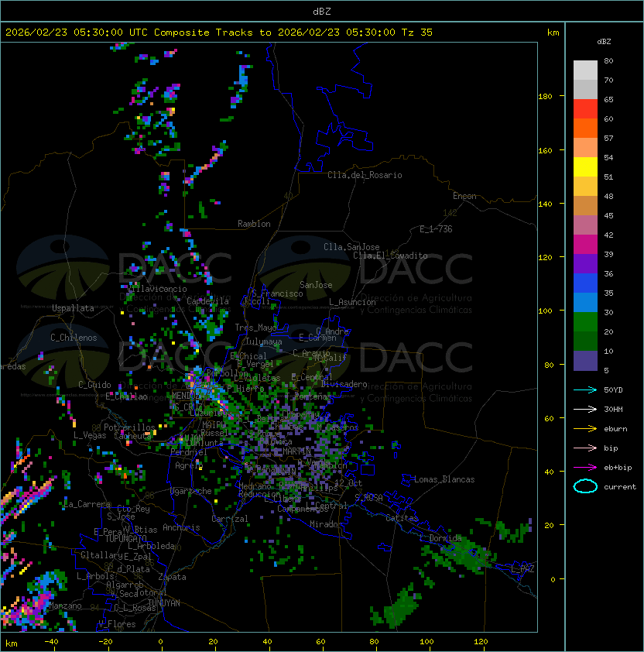Click the 'dBZ' label above the legend

tap(604, 42)
